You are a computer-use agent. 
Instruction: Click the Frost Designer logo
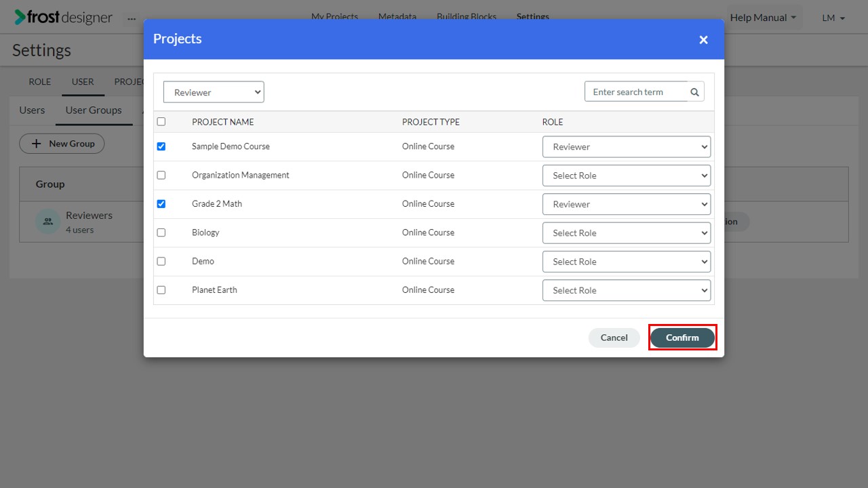click(64, 18)
